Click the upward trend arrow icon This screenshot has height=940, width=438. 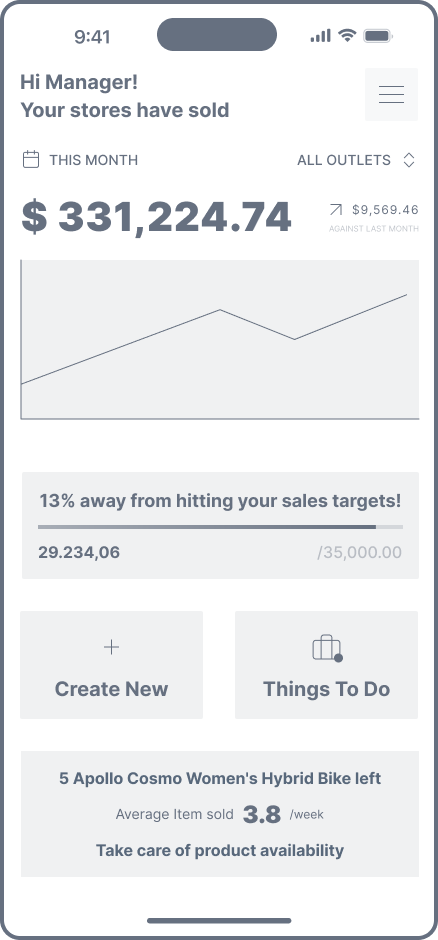336,210
